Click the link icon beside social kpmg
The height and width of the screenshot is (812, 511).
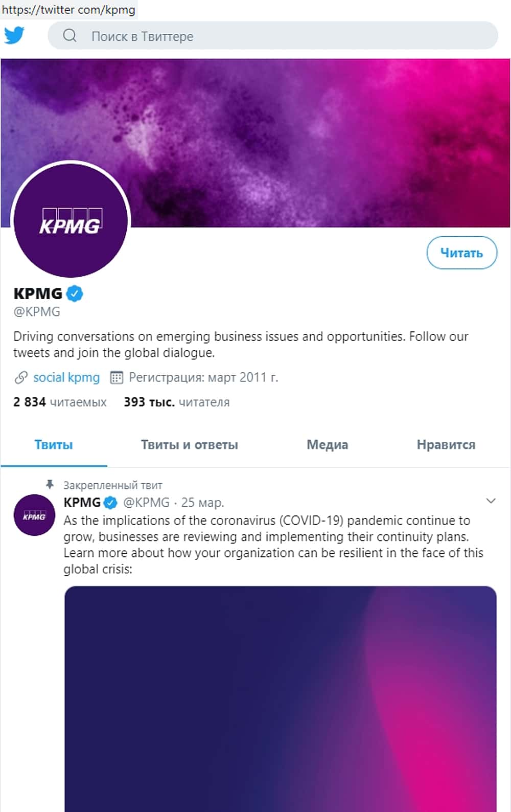(21, 377)
